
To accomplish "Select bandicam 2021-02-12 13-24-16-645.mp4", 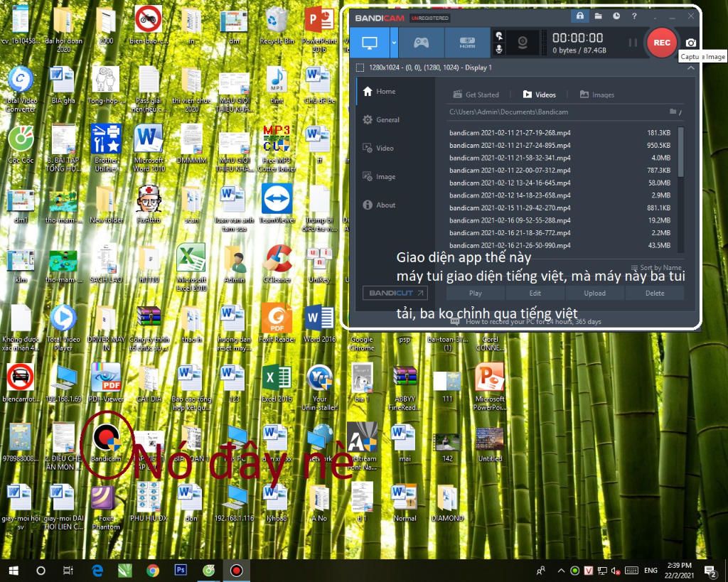I will point(560,183).
